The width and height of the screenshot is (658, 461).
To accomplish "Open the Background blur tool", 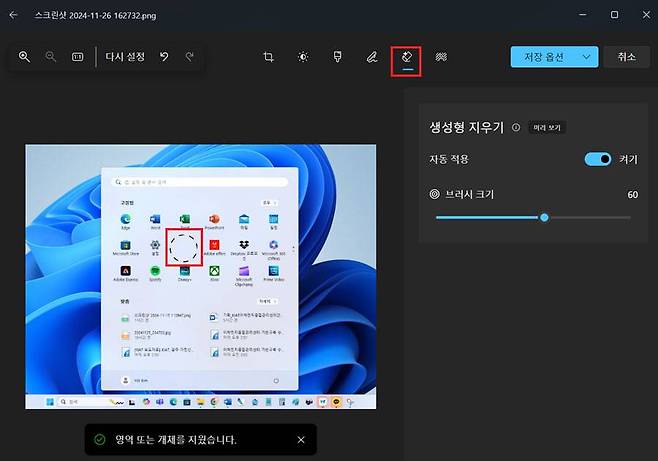I will pos(441,57).
